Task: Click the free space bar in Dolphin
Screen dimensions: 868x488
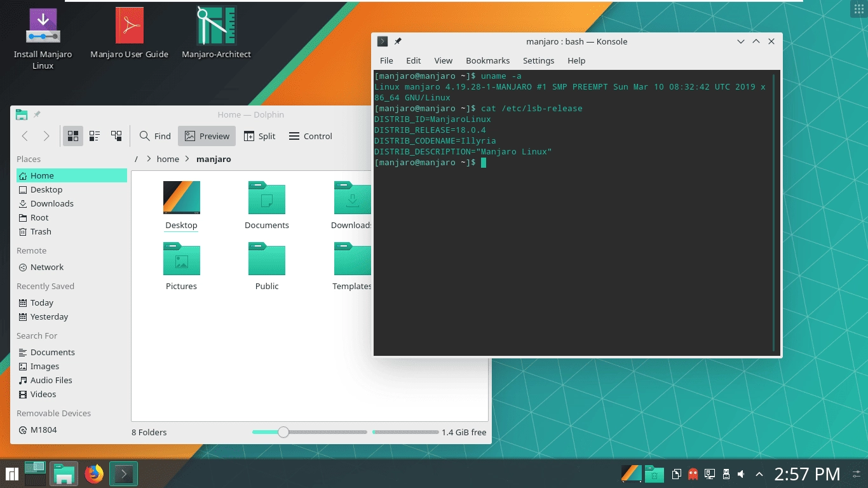Action: click(x=405, y=432)
